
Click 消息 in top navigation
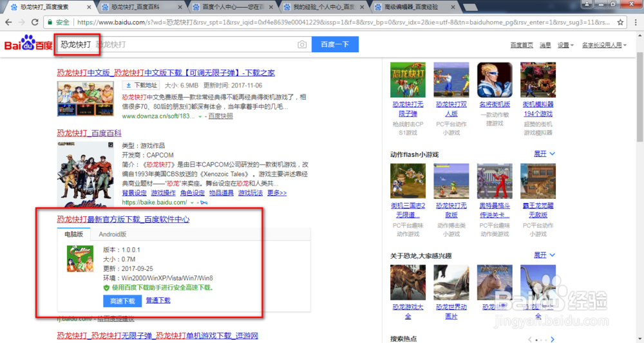pyautogui.click(x=545, y=45)
